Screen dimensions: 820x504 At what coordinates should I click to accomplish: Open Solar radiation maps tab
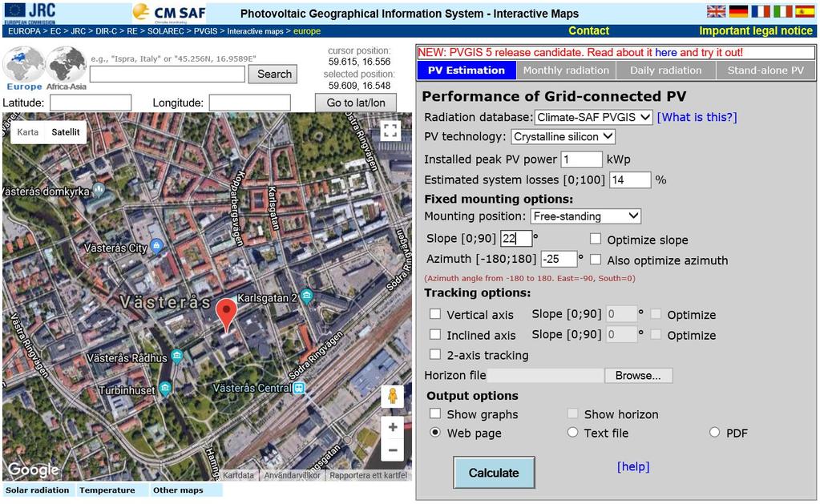(x=38, y=490)
